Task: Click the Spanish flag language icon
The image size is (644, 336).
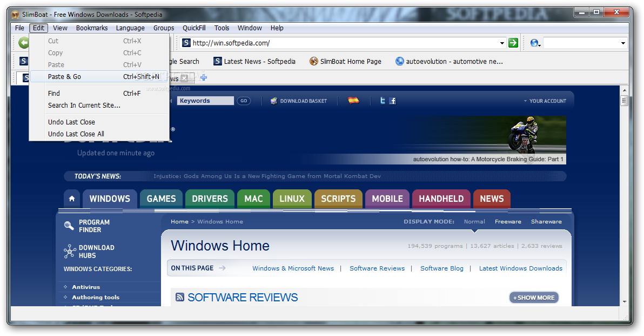Action: (x=353, y=100)
